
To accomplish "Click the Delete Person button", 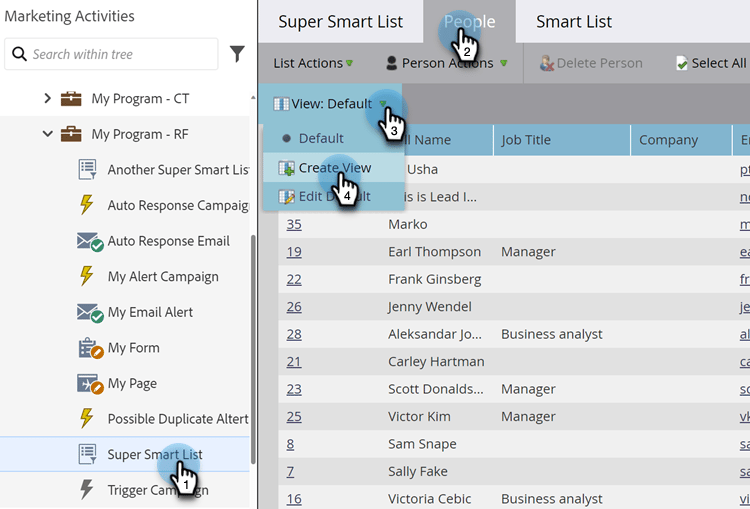I will [591, 63].
